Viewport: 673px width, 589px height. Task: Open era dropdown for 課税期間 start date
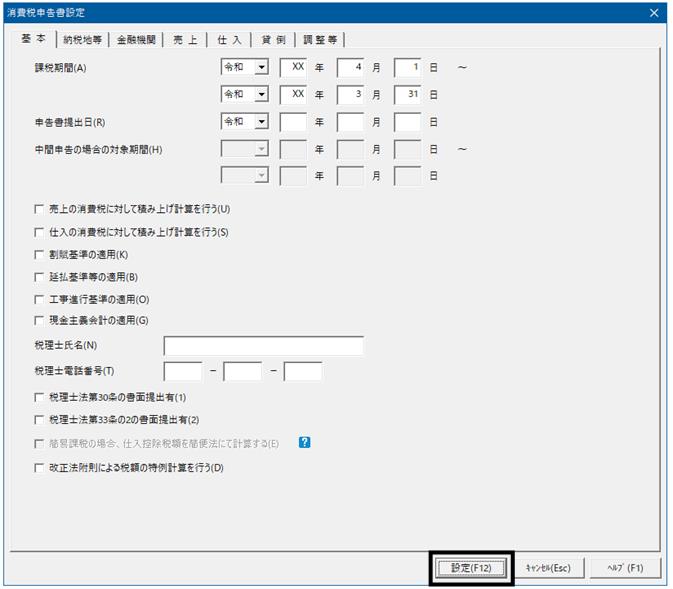[261, 67]
